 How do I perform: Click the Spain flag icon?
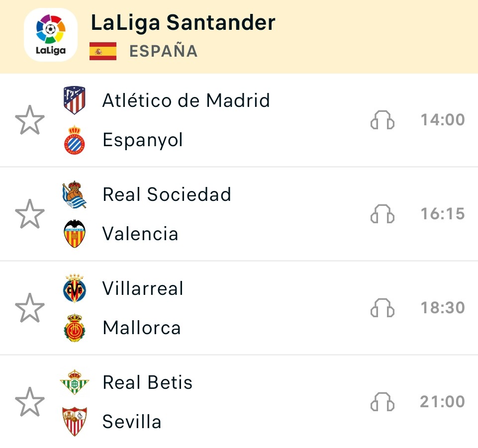tap(103, 51)
